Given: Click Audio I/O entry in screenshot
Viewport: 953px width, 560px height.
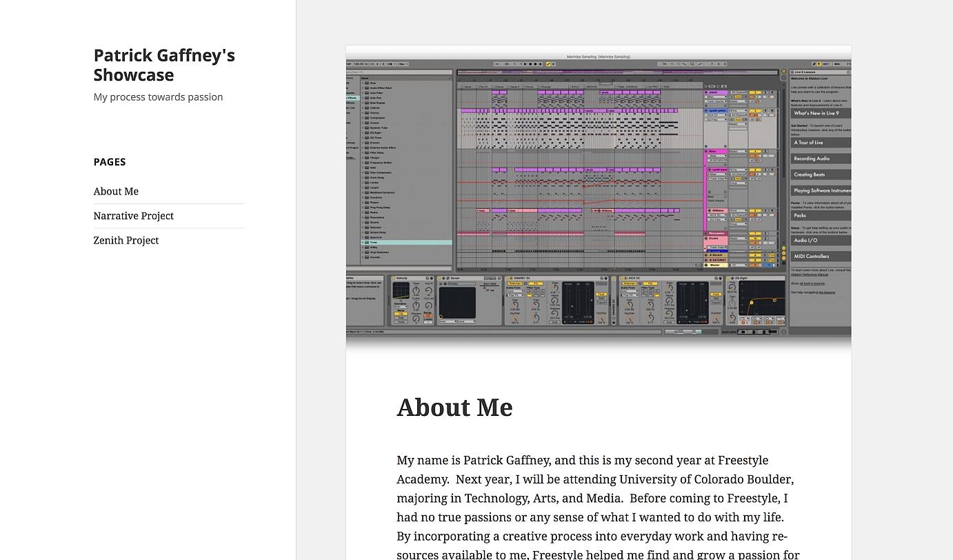Looking at the screenshot, I should point(821,241).
